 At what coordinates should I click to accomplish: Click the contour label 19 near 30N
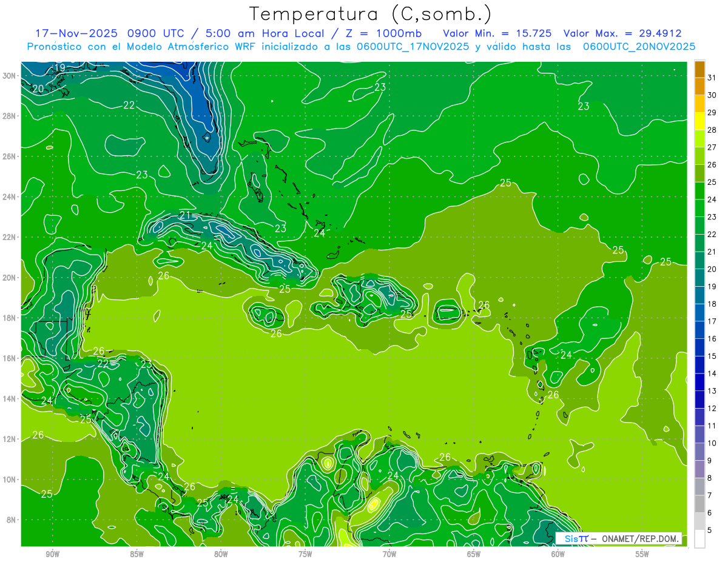(x=60, y=67)
